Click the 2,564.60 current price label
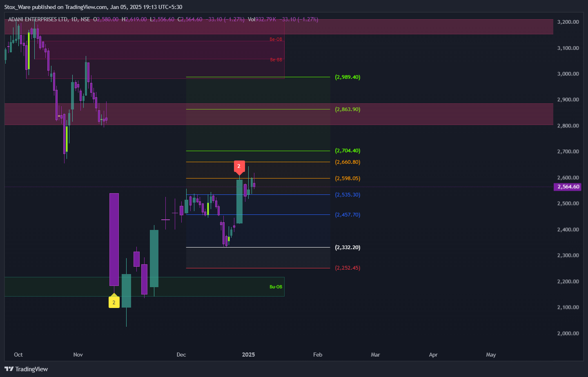 [x=567, y=187]
